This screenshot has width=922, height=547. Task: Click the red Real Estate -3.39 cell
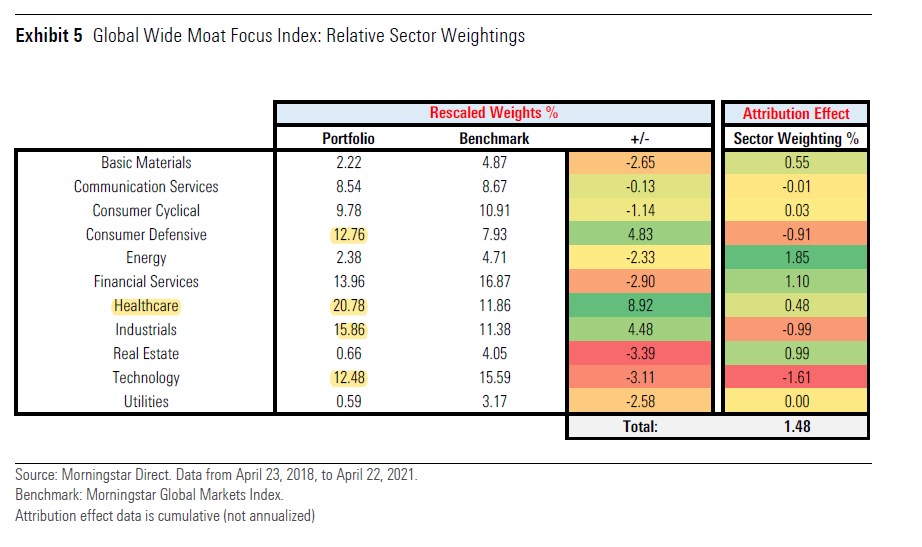(x=639, y=354)
